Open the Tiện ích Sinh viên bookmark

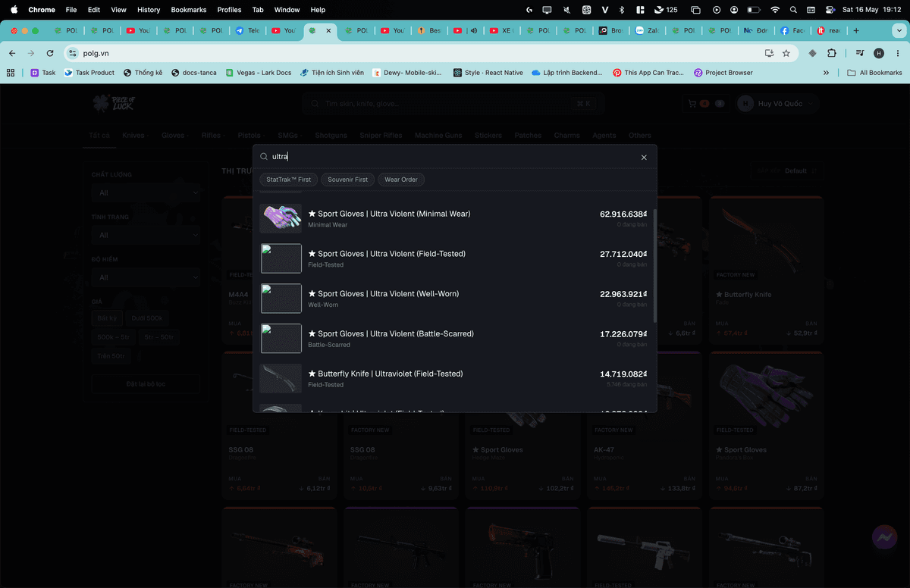331,73
